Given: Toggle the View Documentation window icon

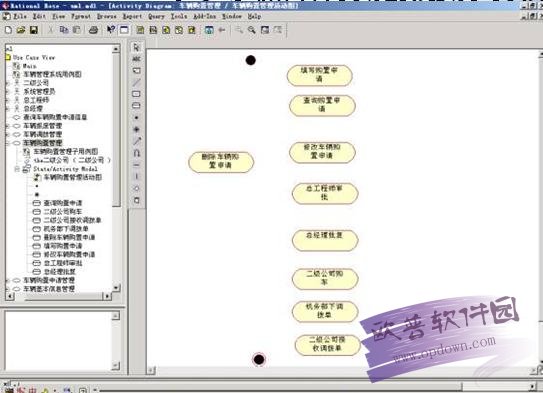Looking at the screenshot, I should click(124, 30).
